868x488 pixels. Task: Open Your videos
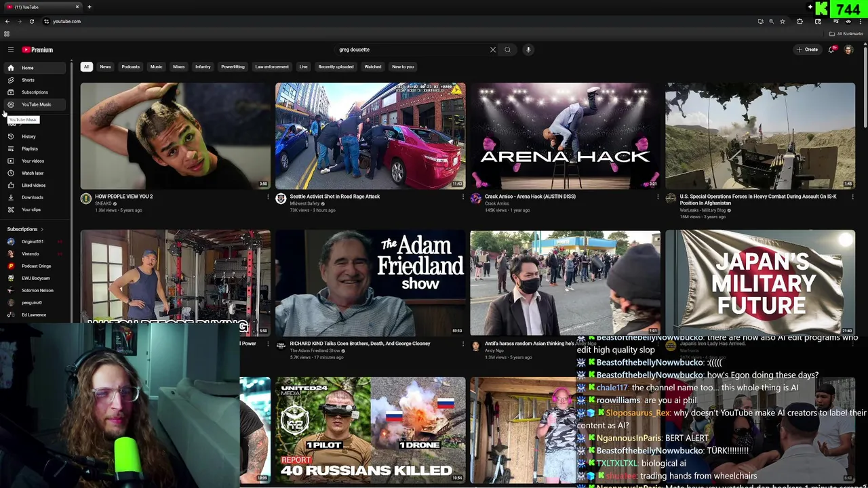(x=35, y=161)
